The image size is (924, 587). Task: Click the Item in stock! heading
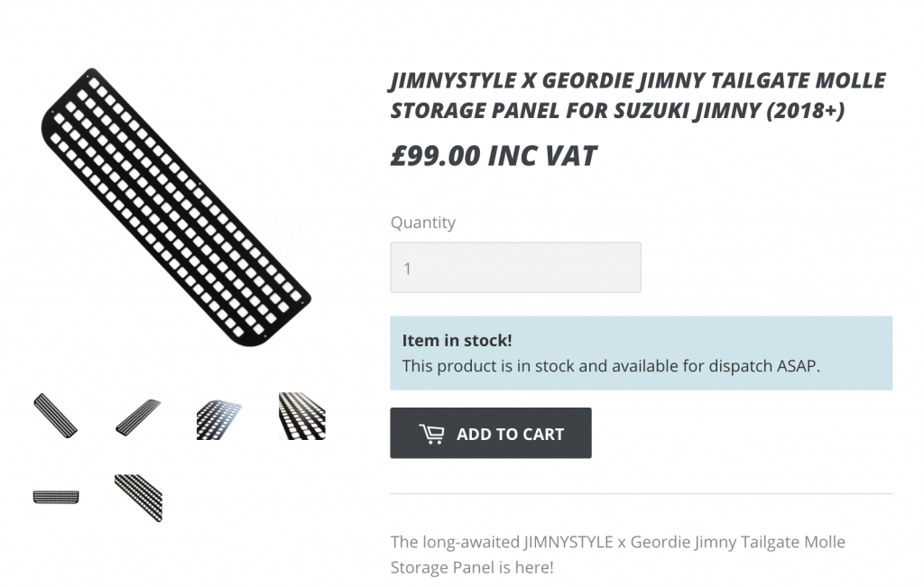(x=457, y=340)
